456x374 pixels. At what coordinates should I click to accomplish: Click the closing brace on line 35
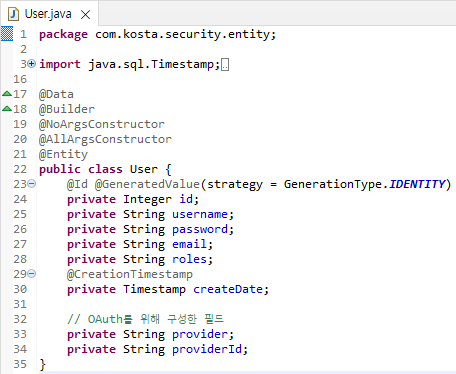click(42, 365)
